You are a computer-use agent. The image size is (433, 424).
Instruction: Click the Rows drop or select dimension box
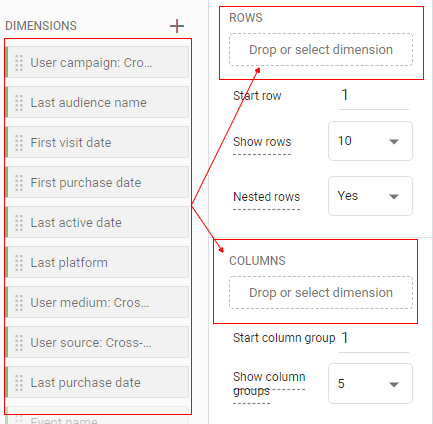pos(321,50)
